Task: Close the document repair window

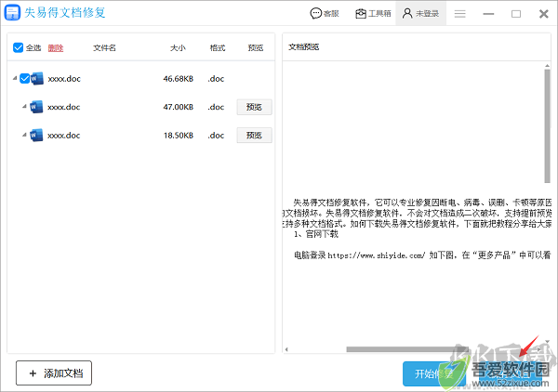Action: (x=543, y=14)
